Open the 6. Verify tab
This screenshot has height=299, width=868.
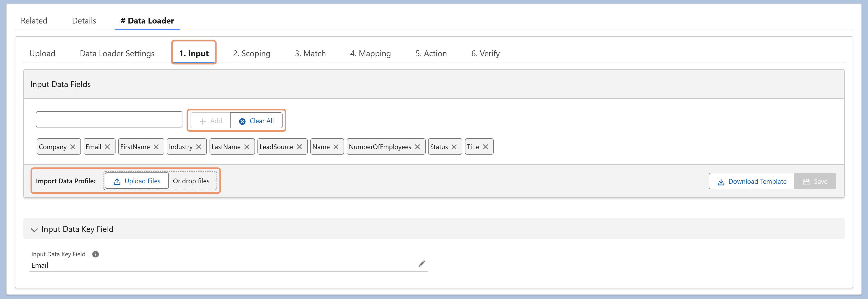pos(485,54)
